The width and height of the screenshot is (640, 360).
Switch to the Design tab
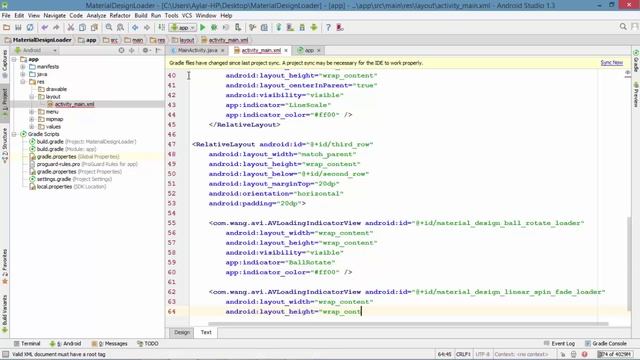click(182, 332)
